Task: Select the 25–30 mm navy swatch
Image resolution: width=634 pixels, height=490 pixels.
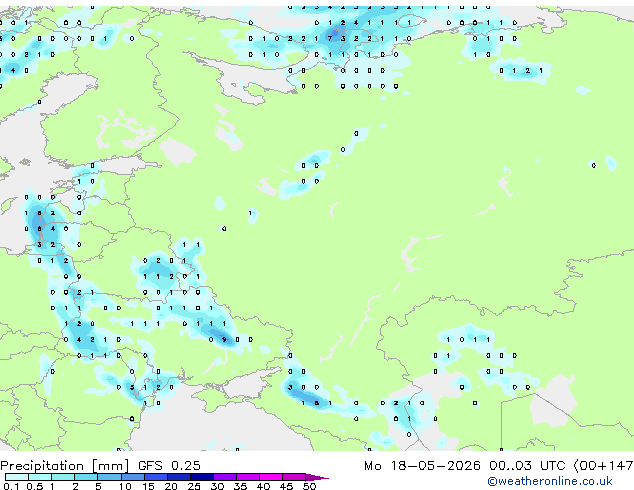Action: pyautogui.click(x=201, y=477)
